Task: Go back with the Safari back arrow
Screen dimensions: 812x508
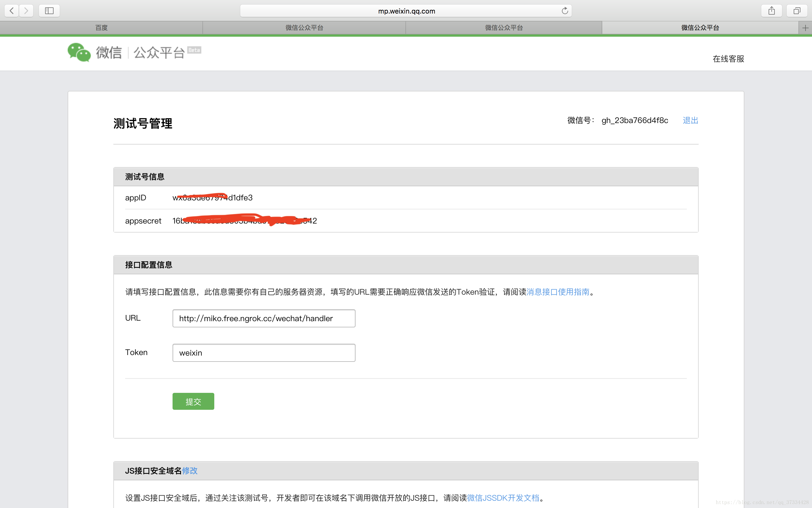Action: [x=11, y=11]
